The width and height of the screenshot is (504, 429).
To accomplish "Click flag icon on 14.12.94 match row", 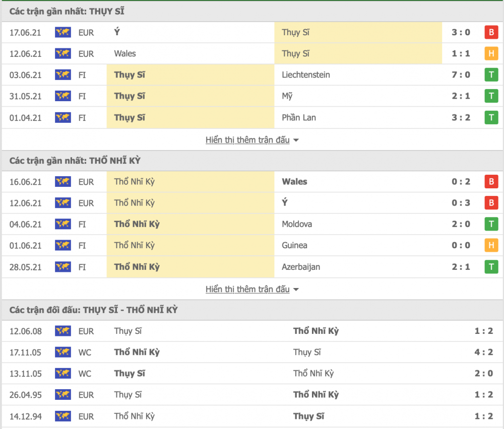I will point(63,416).
